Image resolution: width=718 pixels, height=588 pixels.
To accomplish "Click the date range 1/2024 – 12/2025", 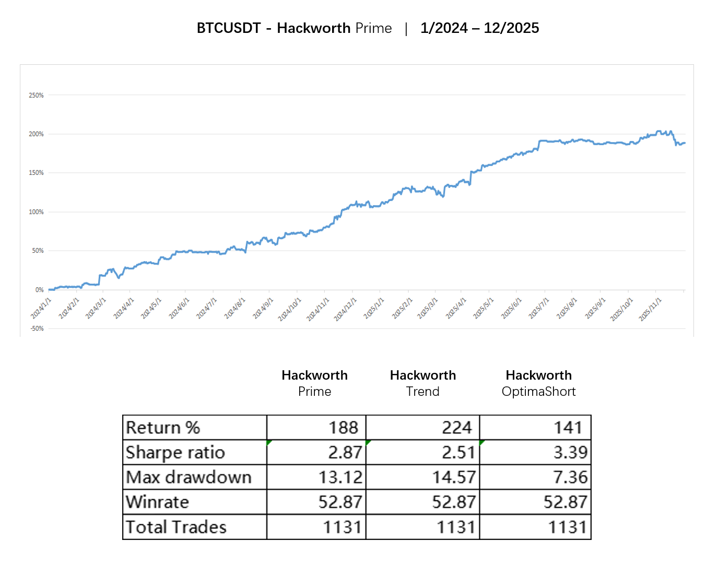I will 479,28.
